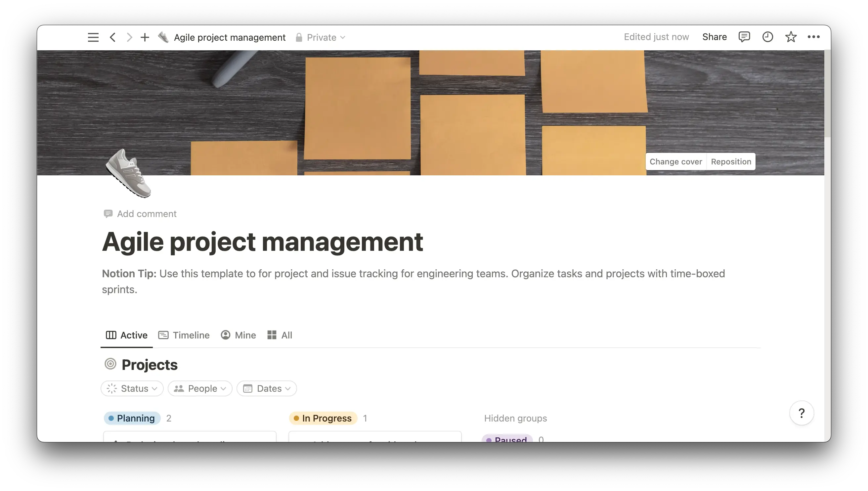Click the Change cover button
This screenshot has width=868, height=491.
tap(675, 161)
